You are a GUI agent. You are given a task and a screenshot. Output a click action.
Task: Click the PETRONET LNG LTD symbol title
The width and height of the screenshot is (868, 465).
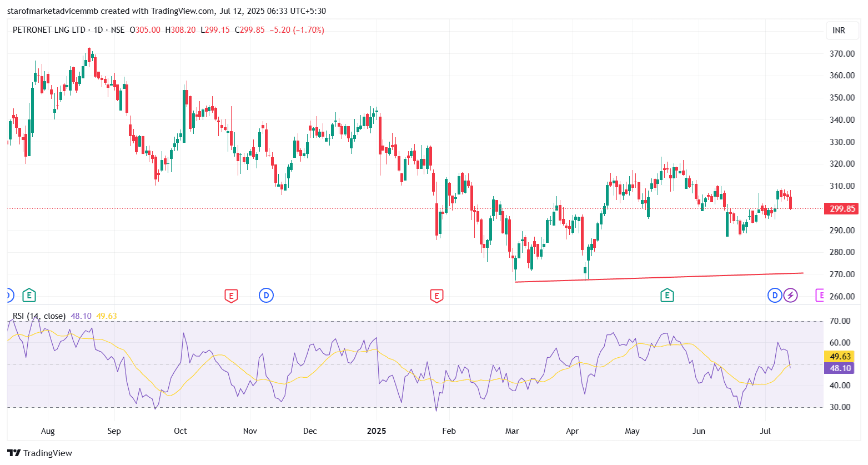(x=49, y=30)
